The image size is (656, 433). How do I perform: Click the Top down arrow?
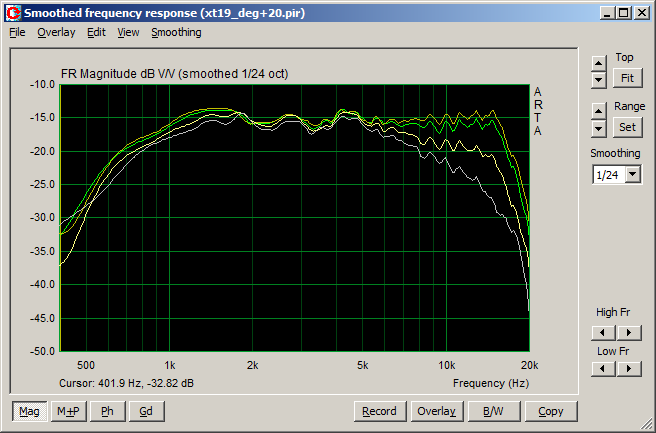coord(599,79)
